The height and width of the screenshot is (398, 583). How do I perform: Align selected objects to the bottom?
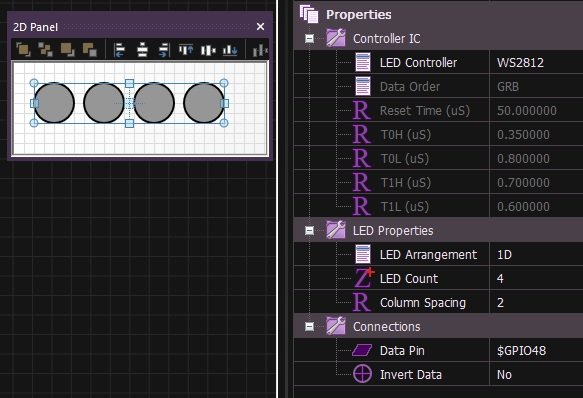(230, 50)
